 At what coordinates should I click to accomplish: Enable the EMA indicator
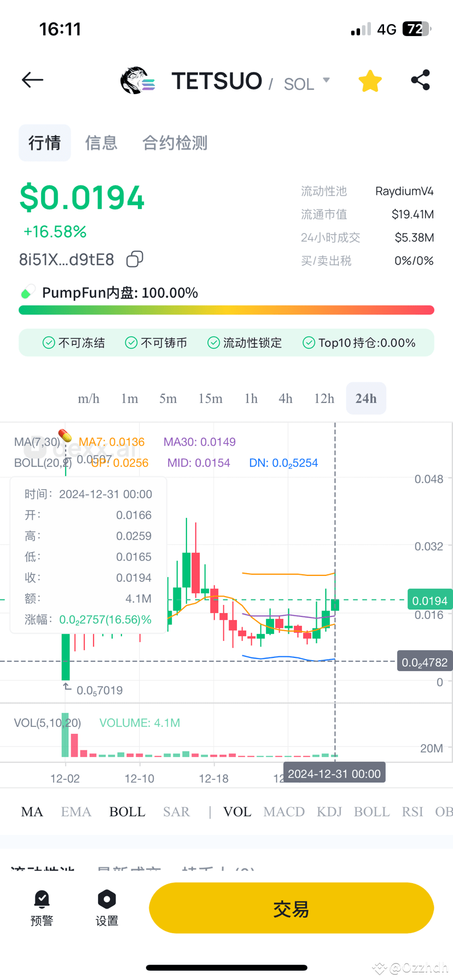pos(76,812)
